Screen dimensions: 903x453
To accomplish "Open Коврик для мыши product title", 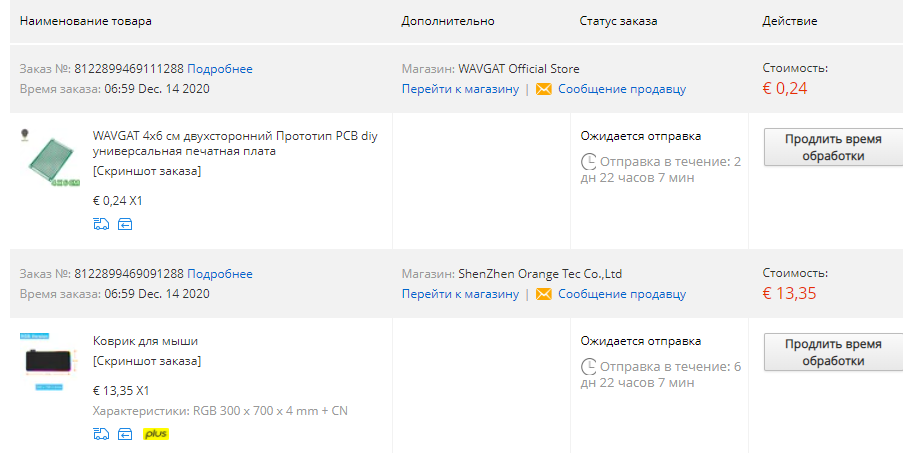I will click(x=145, y=341).
